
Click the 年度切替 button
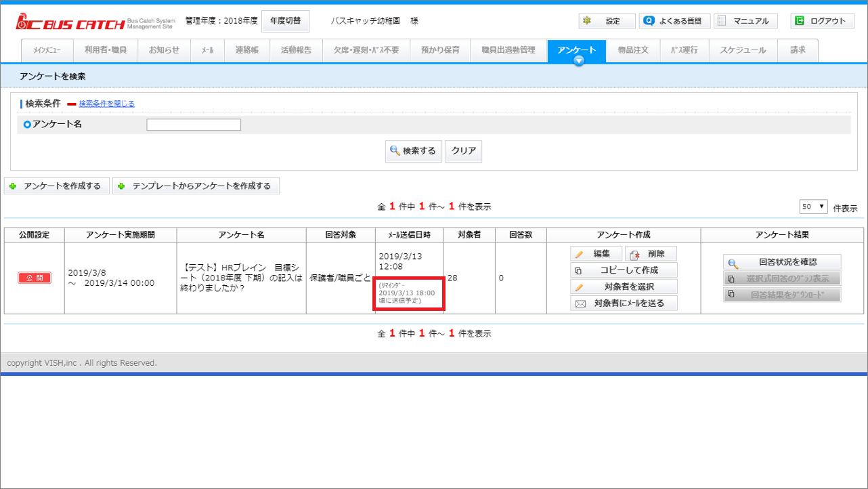[x=285, y=21]
